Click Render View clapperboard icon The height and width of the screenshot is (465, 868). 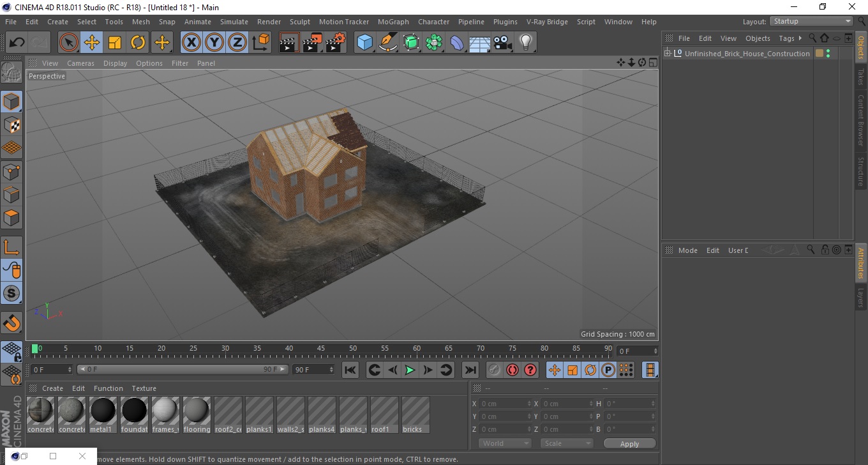289,43
